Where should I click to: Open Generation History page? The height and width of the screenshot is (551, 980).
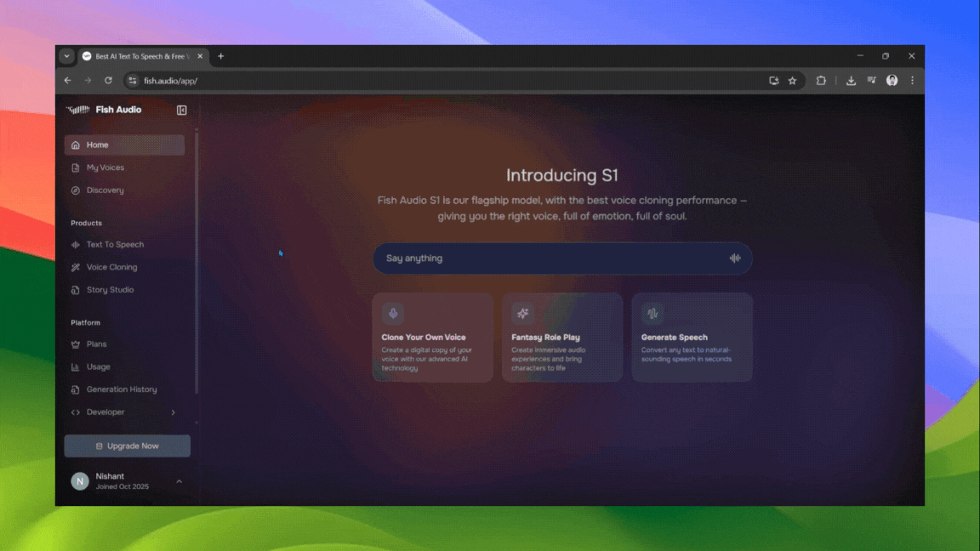click(122, 389)
